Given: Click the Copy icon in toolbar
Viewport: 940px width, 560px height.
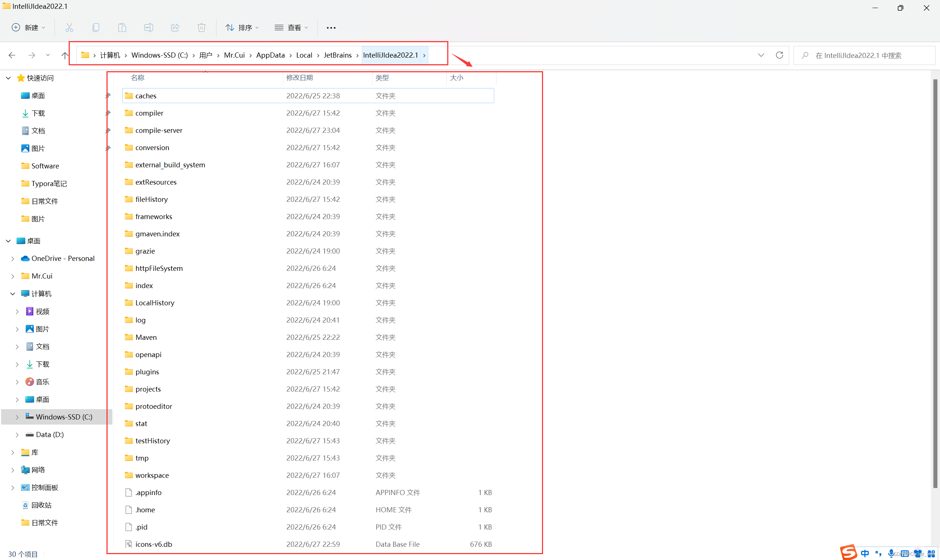Looking at the screenshot, I should pos(96,28).
